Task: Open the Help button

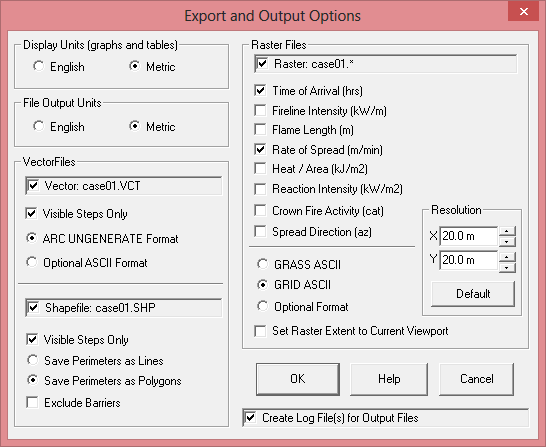Action: pos(389,379)
